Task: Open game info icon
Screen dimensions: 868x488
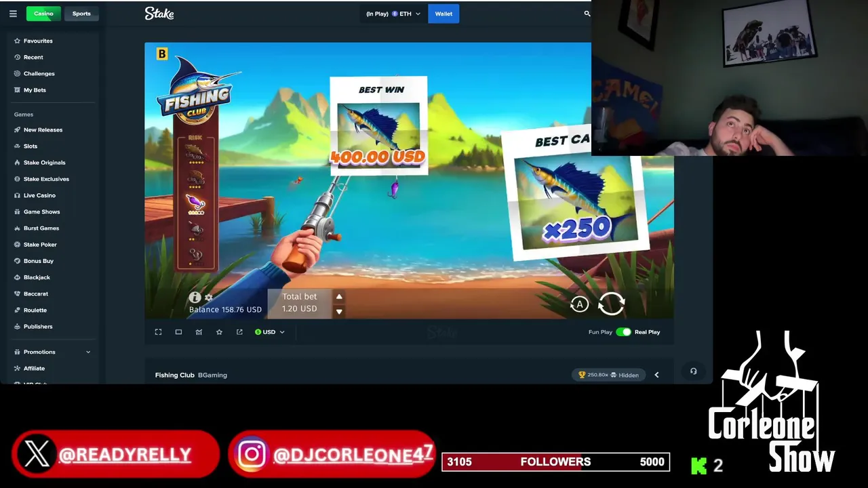Action: coord(195,298)
